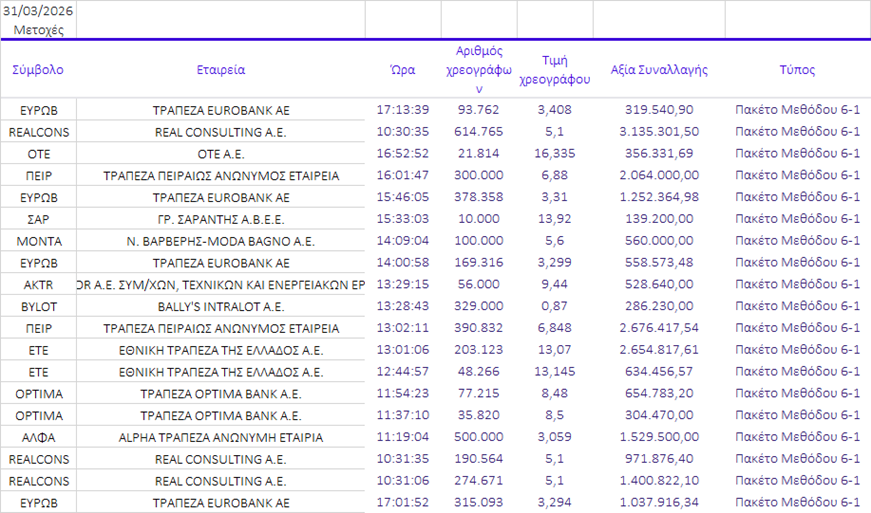The image size is (871, 513).
Task: Select the date cell 31/03/2026
Action: click(x=38, y=11)
